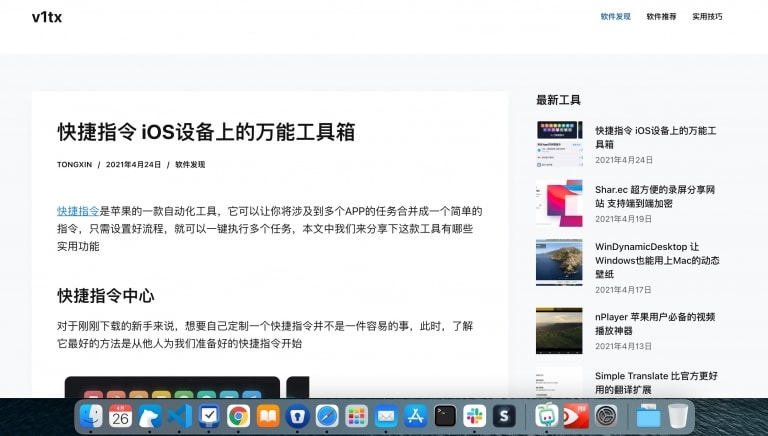The height and width of the screenshot is (436, 768).
Task: Open the 软件发现 navigation menu item
Action: pyautogui.click(x=616, y=17)
